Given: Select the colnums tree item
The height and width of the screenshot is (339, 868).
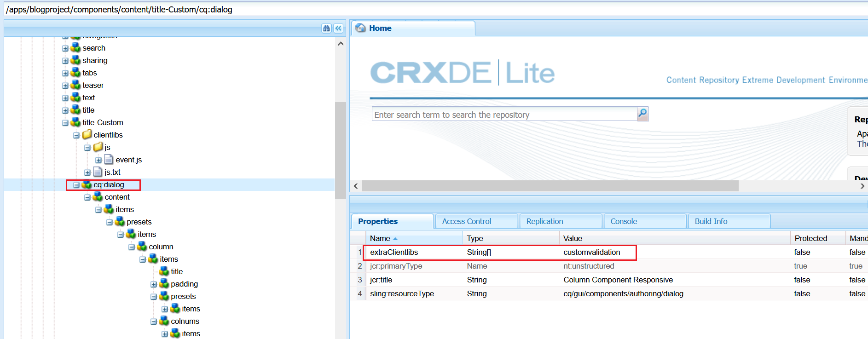Looking at the screenshot, I should [x=185, y=321].
